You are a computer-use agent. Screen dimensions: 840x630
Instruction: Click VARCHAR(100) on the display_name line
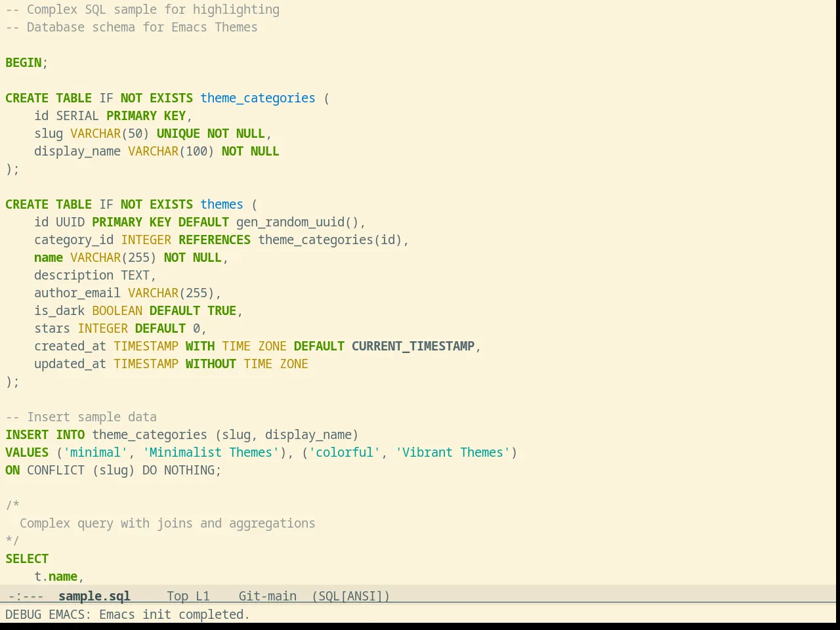(171, 151)
